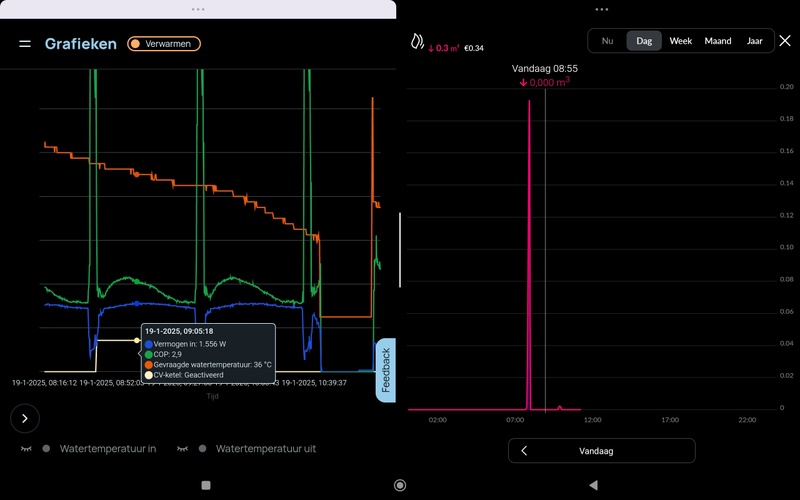Tap the Android home circle button
This screenshot has height=500, width=800.
point(400,485)
